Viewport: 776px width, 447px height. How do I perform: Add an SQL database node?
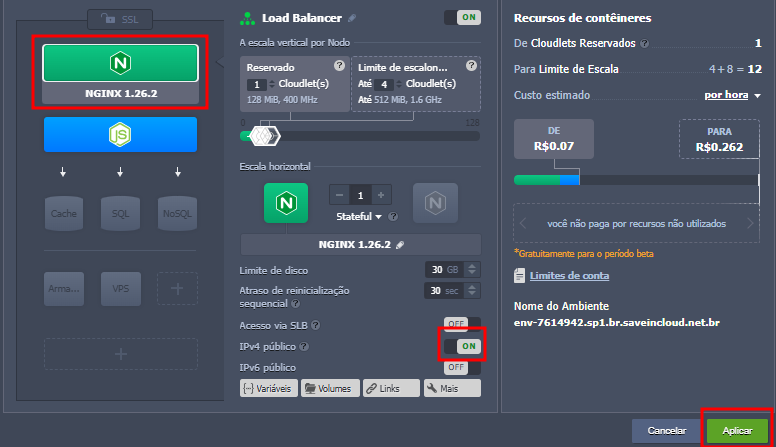pos(120,213)
